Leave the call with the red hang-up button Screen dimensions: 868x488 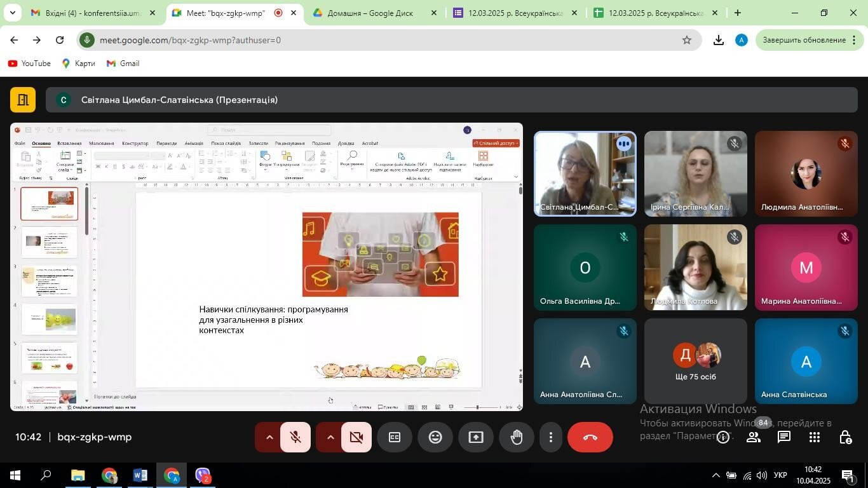click(590, 437)
